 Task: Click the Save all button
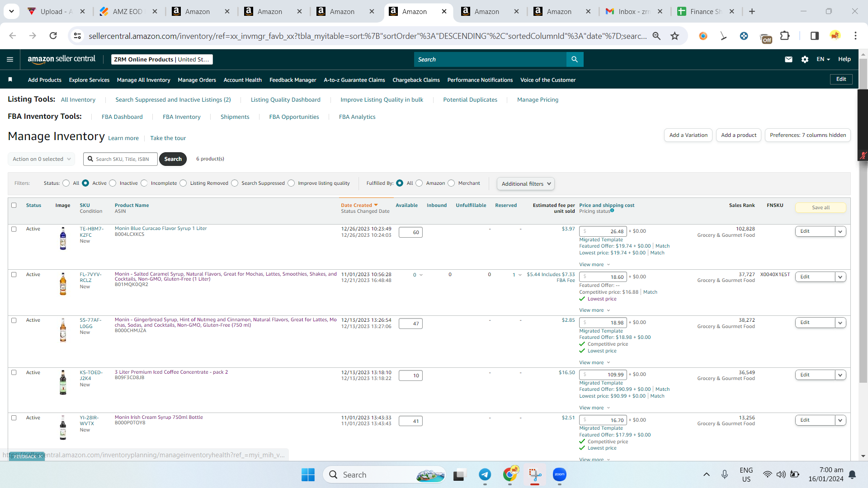click(x=821, y=208)
